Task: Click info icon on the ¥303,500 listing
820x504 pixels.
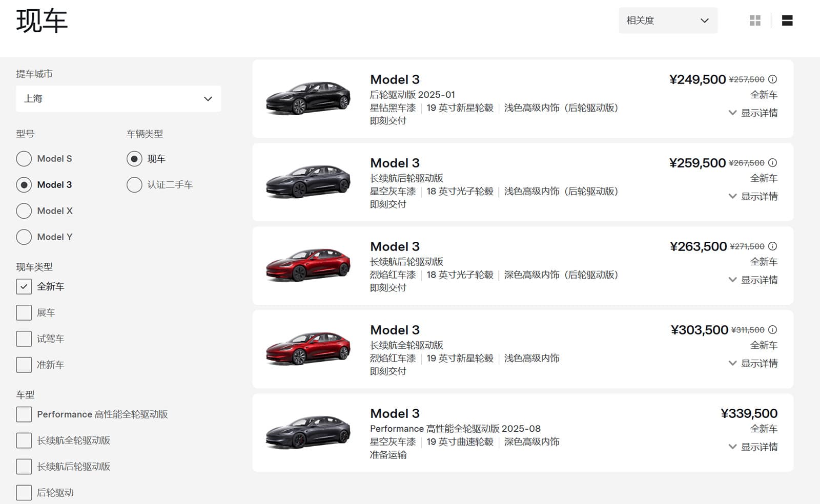Action: click(772, 330)
